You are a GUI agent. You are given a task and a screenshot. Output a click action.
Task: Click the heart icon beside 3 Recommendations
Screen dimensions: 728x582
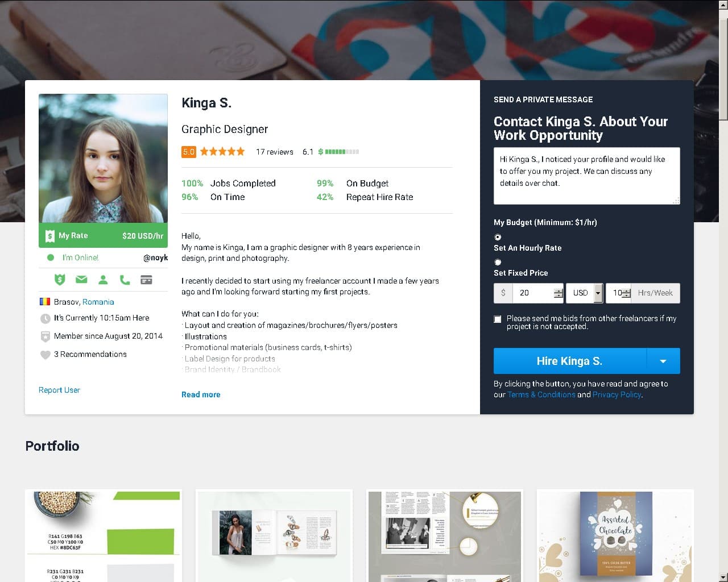click(45, 355)
